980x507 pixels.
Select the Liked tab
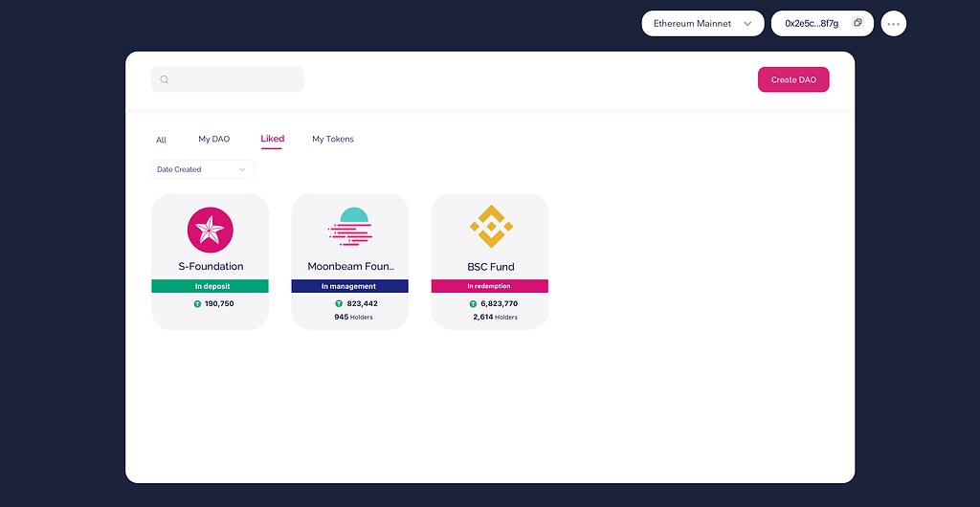tap(273, 140)
